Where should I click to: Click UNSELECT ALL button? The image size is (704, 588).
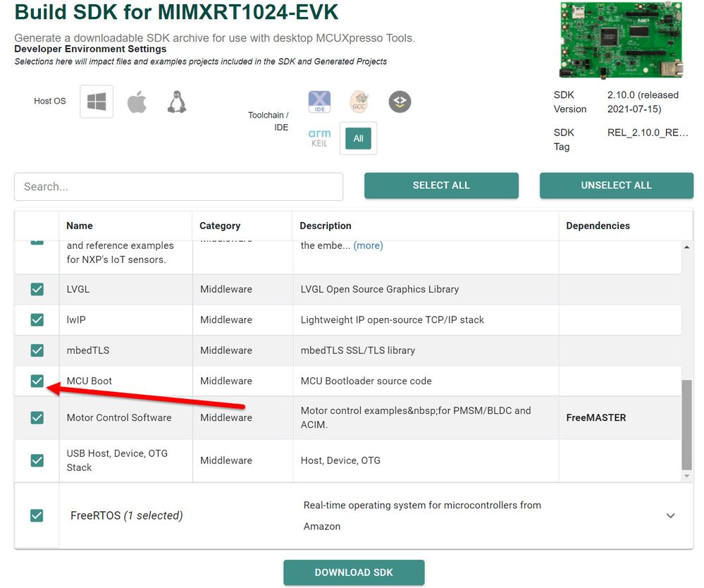click(617, 185)
